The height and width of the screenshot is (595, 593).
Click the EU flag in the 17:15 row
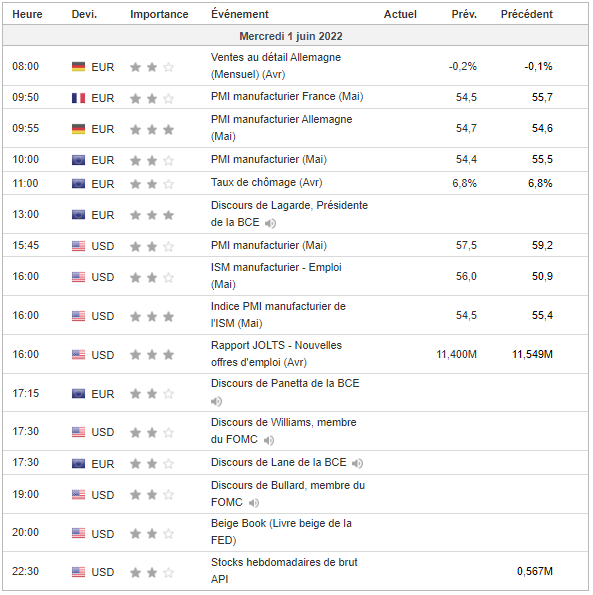click(78, 394)
